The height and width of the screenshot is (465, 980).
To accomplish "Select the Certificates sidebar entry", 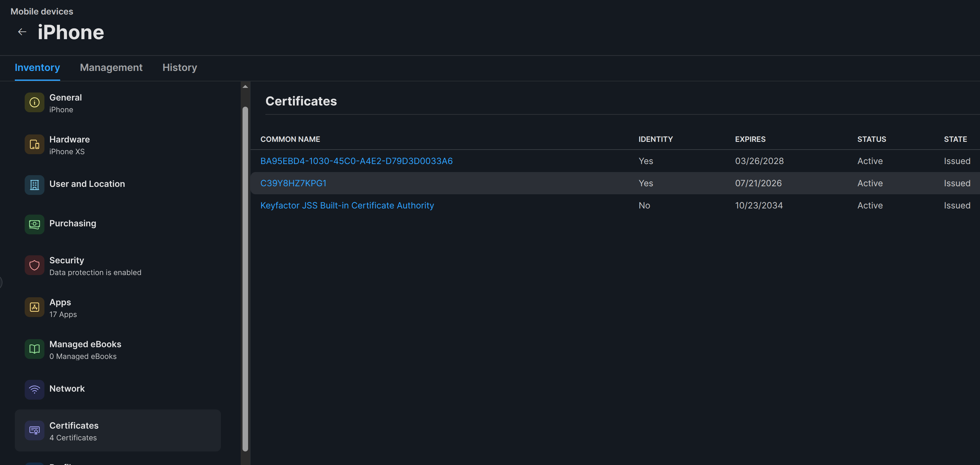I will (x=118, y=430).
